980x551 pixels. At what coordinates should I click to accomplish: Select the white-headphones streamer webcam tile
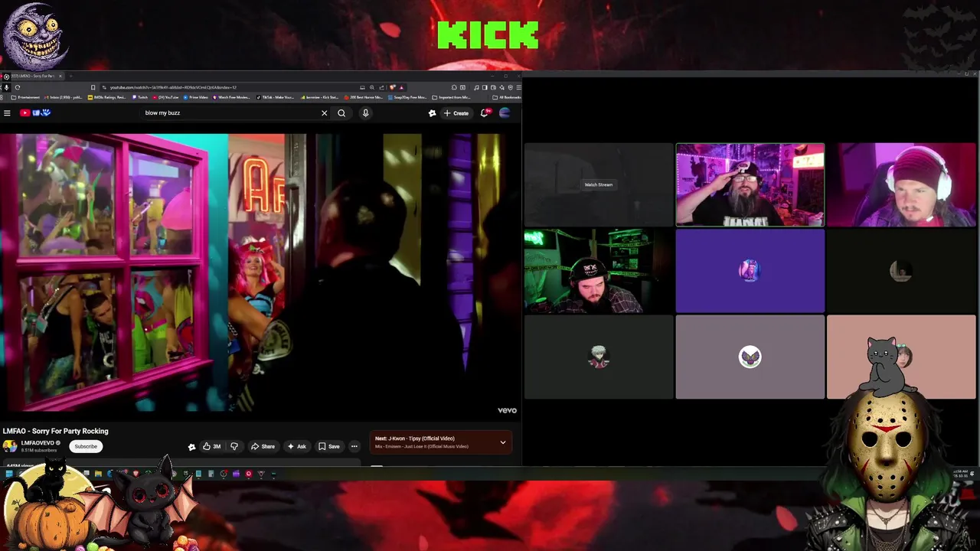(901, 184)
